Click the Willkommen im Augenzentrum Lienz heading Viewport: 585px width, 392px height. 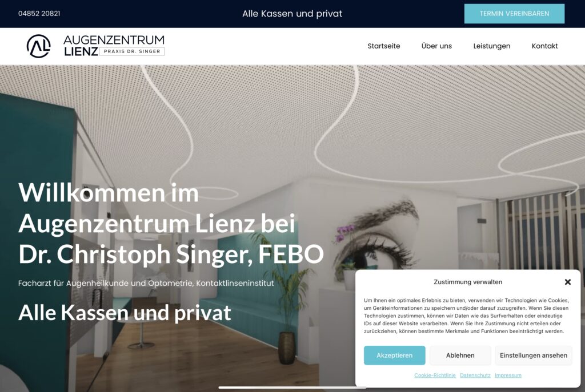171,223
